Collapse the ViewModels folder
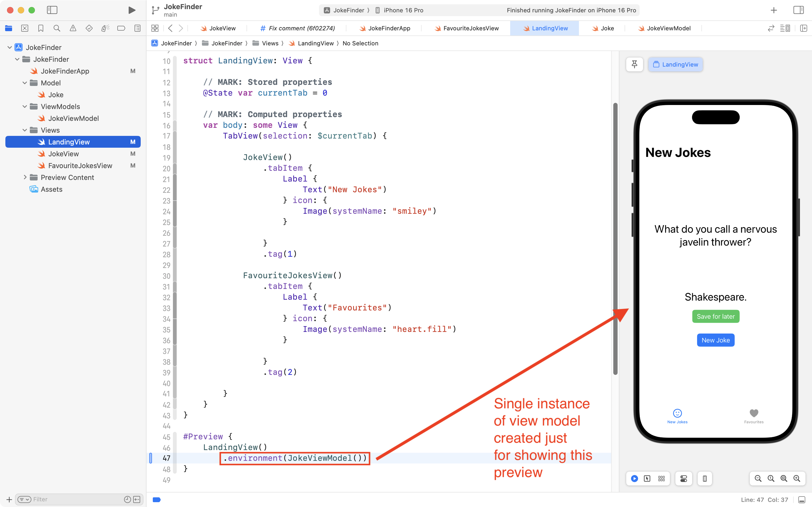 click(24, 107)
